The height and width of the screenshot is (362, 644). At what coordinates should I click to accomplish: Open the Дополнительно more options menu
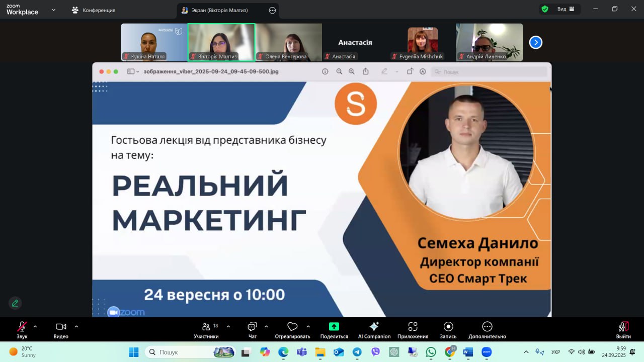click(x=487, y=330)
